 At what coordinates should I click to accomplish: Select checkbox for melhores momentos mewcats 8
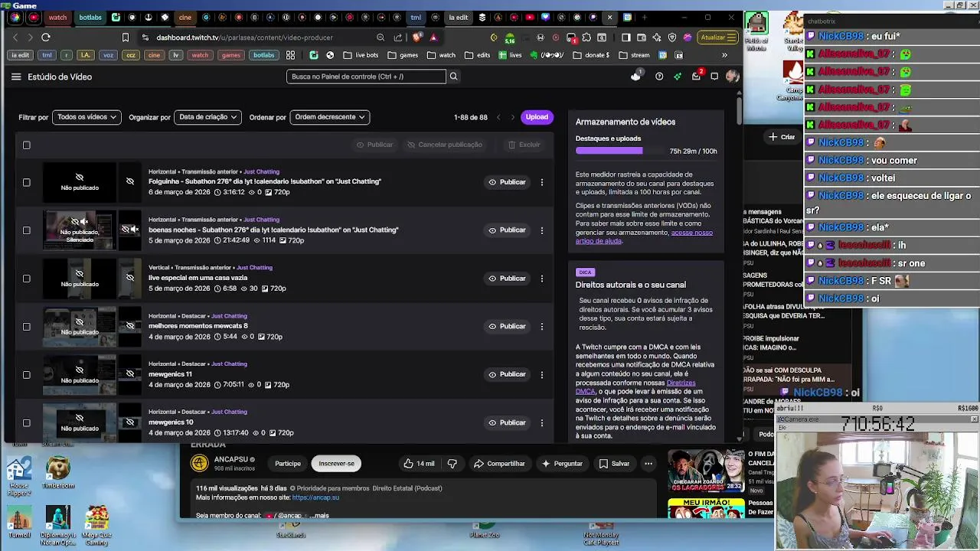26,327
